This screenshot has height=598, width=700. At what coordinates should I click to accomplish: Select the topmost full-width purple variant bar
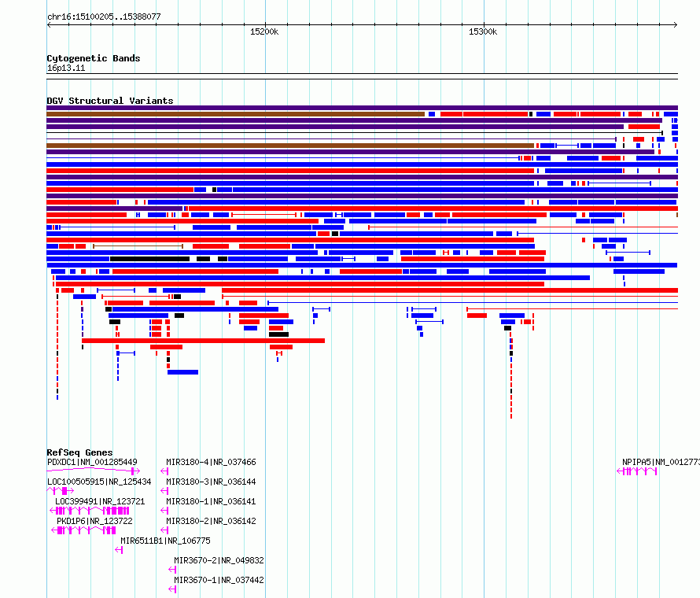coord(362,108)
